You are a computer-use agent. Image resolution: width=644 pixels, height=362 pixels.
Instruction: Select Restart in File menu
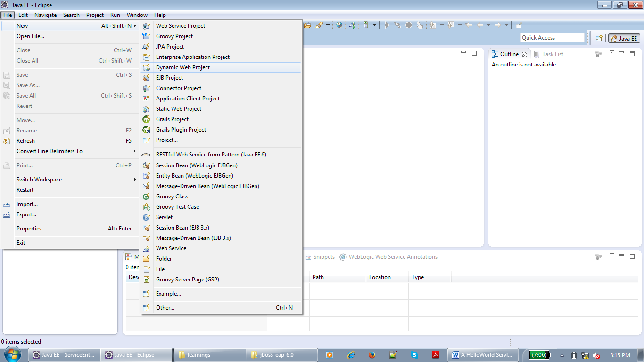[x=70, y=190]
